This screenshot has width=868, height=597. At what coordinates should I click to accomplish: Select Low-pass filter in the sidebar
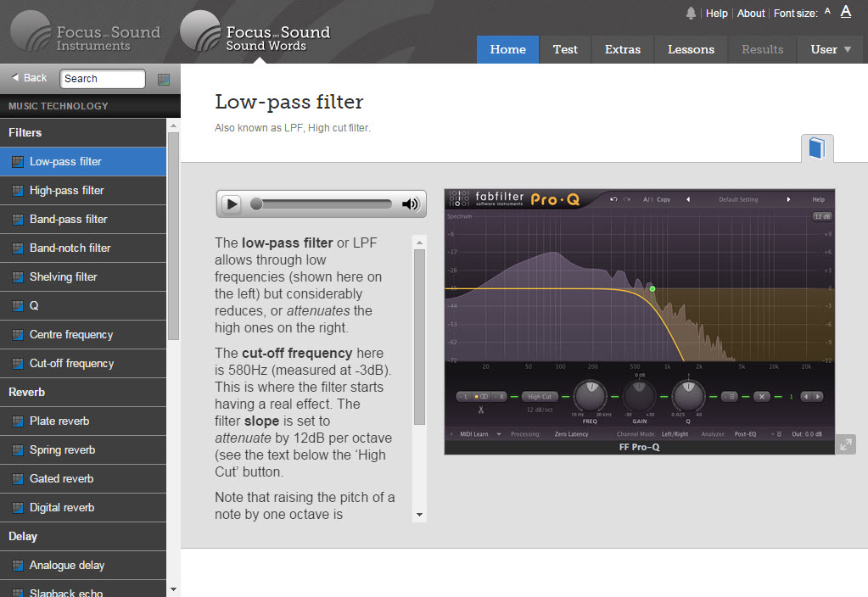pos(83,162)
